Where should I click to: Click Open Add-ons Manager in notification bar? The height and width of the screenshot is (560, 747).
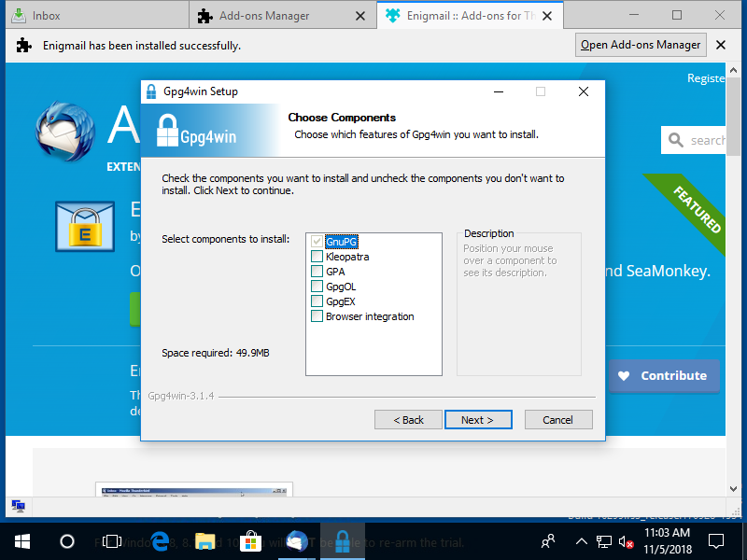click(x=641, y=44)
